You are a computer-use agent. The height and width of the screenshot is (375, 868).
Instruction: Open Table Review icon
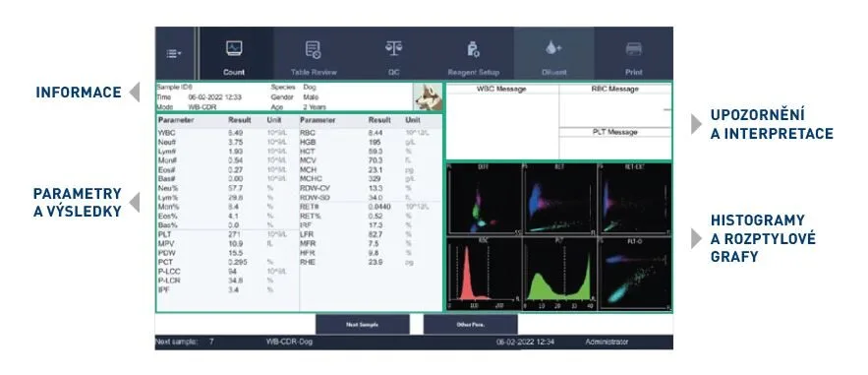tap(314, 49)
